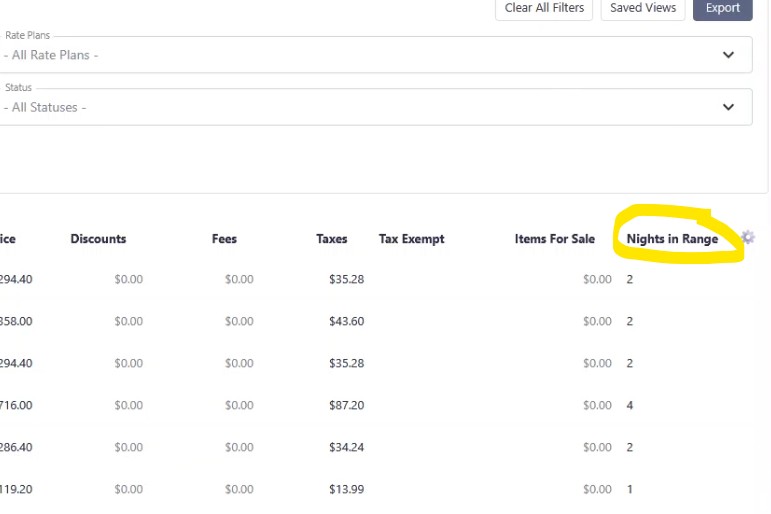771x514 pixels.
Task: Click the Fees column header
Action: 224,239
